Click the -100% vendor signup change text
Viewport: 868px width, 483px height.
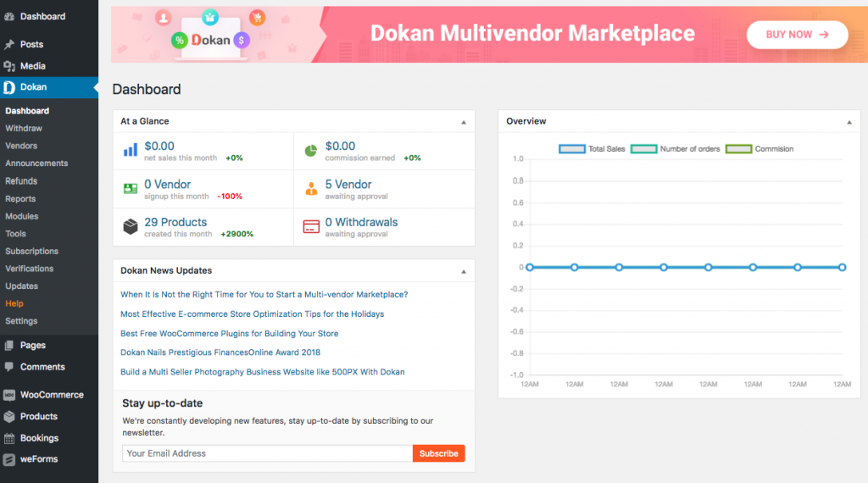(230, 197)
